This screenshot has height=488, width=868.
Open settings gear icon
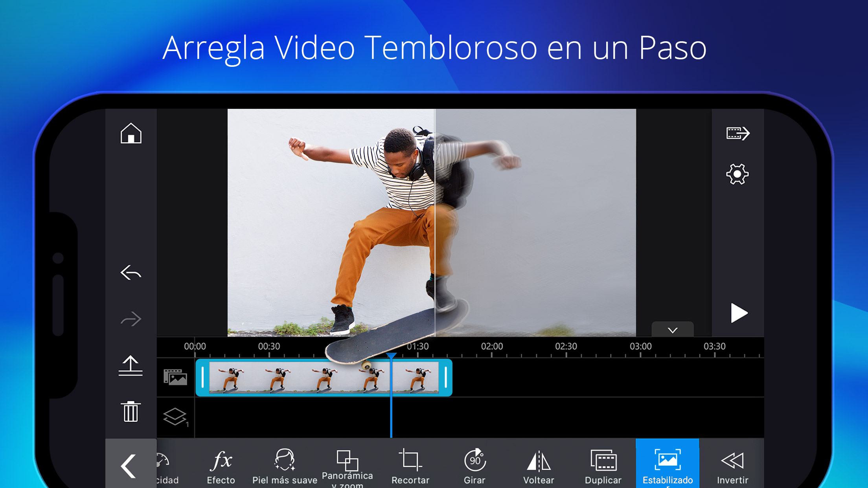point(737,174)
